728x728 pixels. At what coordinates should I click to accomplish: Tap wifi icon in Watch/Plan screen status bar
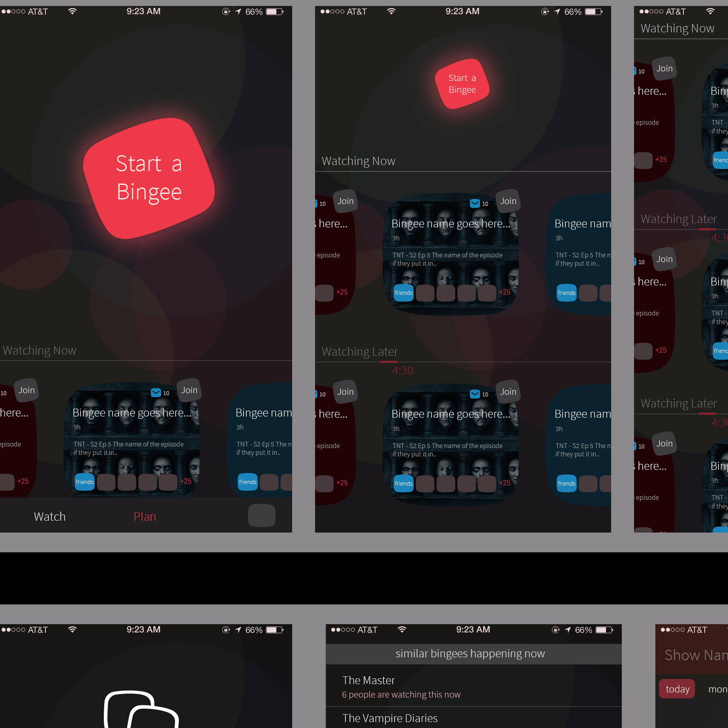point(72,11)
